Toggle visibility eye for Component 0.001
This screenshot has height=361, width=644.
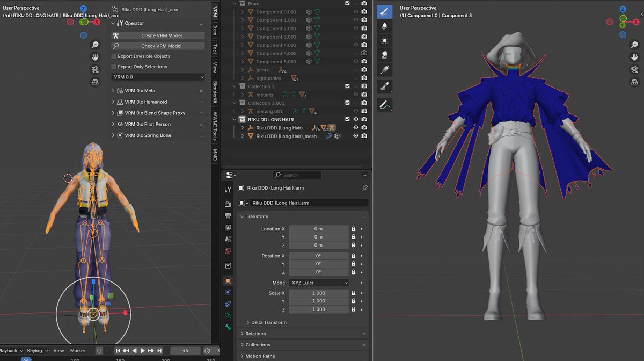tap(355, 12)
